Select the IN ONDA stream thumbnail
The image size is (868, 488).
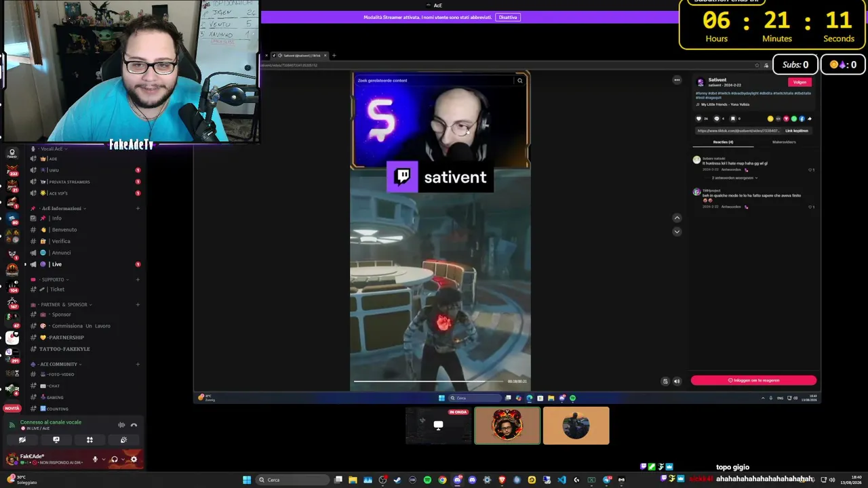[x=439, y=426]
